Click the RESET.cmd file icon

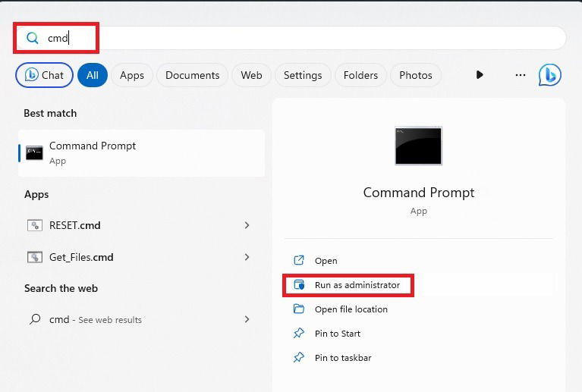tap(34, 225)
